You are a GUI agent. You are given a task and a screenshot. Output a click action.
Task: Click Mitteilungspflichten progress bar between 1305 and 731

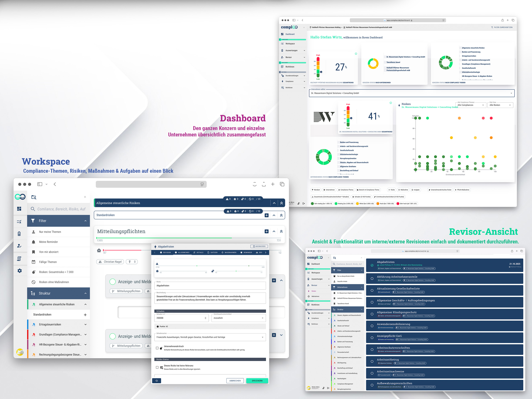pos(189,238)
